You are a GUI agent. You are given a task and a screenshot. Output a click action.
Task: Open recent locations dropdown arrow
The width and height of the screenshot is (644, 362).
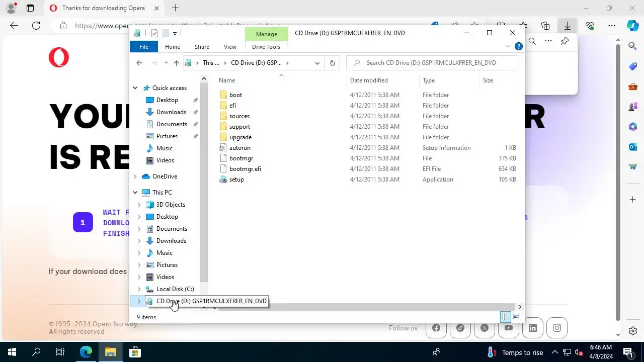(166, 63)
